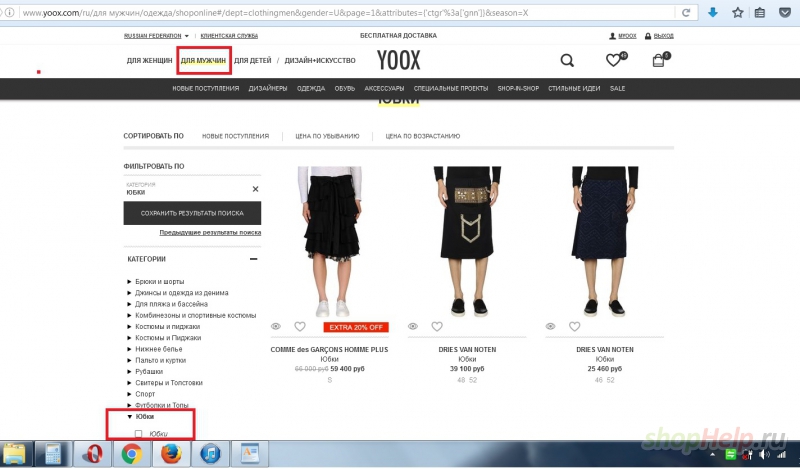Open НОВЫЕ ПОСТУПЛЕНИЯ in dark menu bar
The width and height of the screenshot is (800, 469).
tap(206, 88)
